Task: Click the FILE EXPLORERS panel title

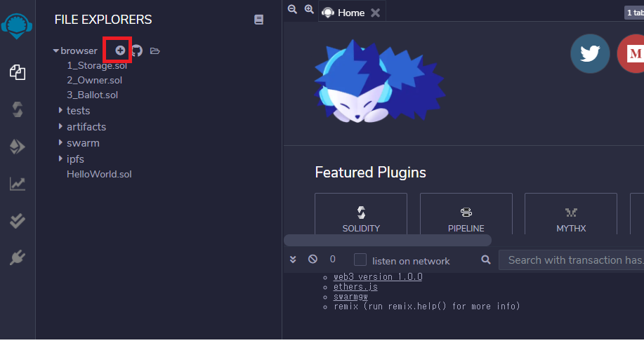Action: point(103,19)
